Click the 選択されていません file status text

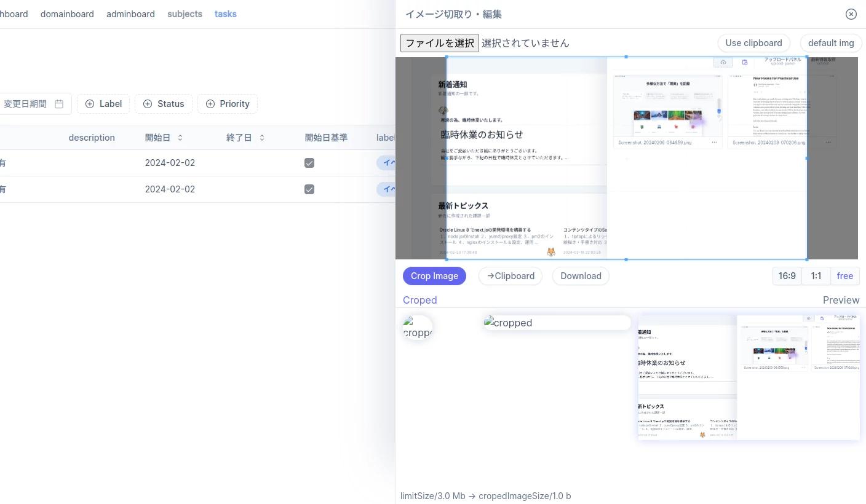(x=525, y=43)
